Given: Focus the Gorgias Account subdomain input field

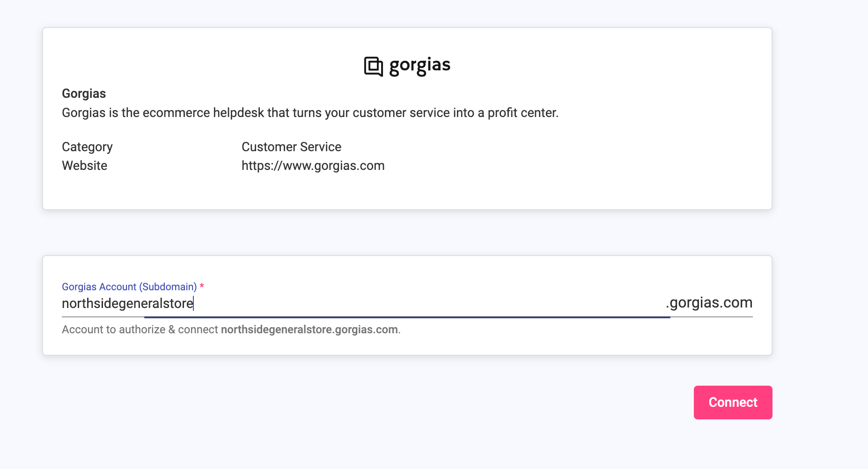Looking at the screenshot, I should point(363,303).
